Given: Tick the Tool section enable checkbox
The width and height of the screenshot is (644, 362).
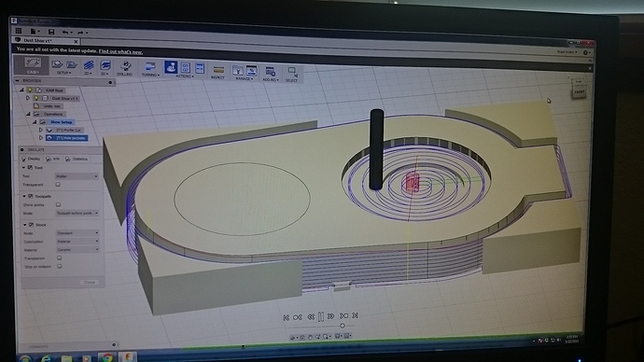Looking at the screenshot, I should click(x=30, y=167).
